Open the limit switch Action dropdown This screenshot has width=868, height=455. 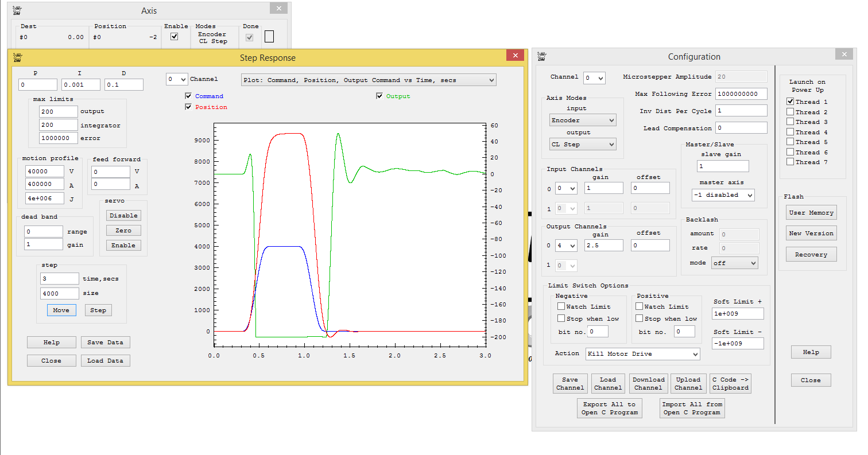642,354
